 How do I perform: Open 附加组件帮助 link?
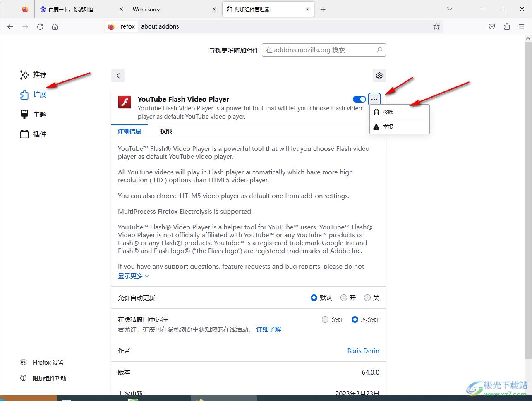tap(43, 378)
